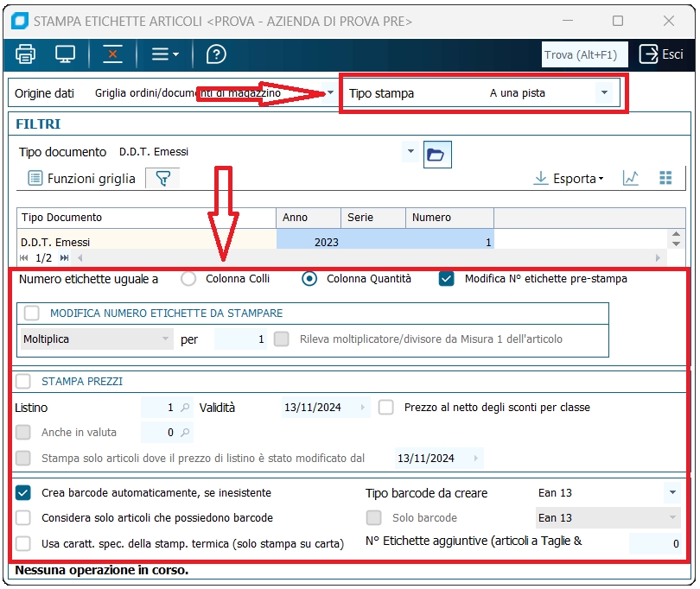This screenshot has height=589, width=700.
Task: Toggle Considera solo articoli con barcode checkbox
Action: click(23, 518)
